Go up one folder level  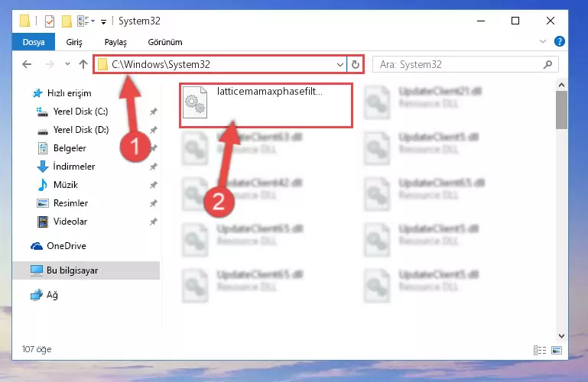(x=83, y=64)
